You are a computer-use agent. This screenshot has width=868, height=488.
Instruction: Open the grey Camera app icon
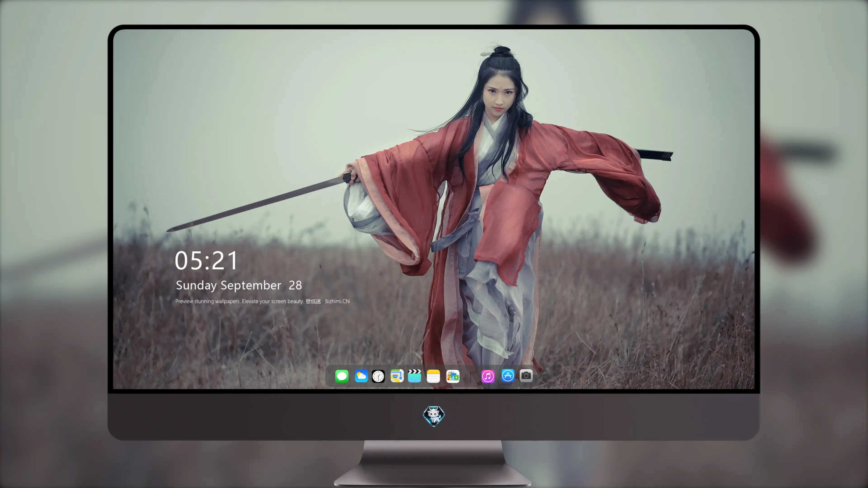526,375
